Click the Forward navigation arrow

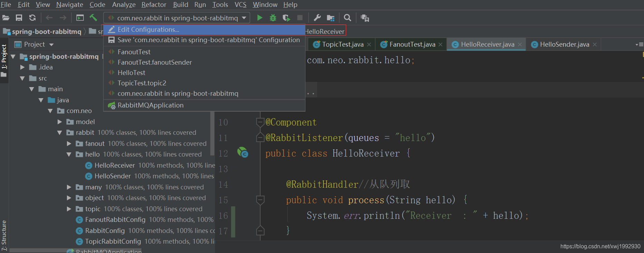click(63, 18)
